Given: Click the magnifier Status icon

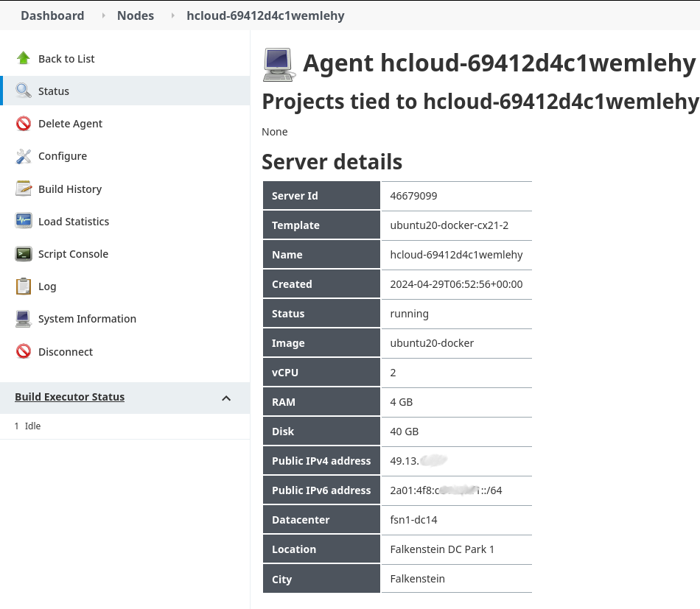Looking at the screenshot, I should [x=24, y=91].
